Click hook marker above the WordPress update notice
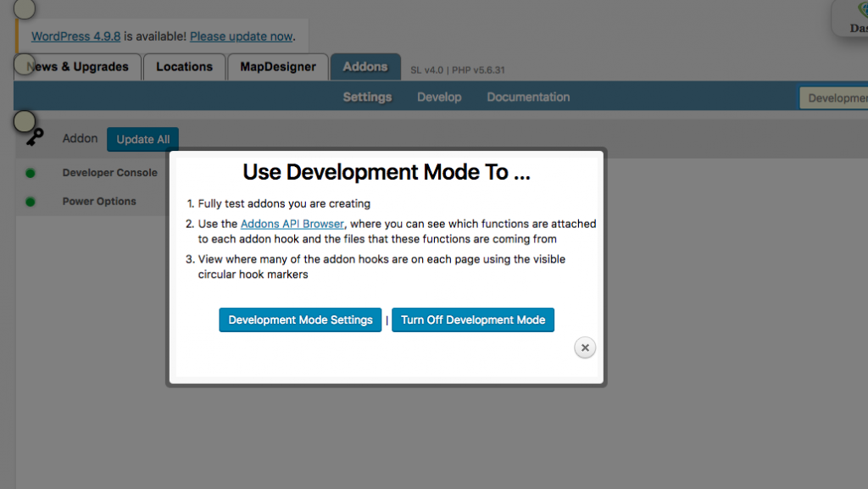Image resolution: width=868 pixels, height=489 pixels. [25, 9]
